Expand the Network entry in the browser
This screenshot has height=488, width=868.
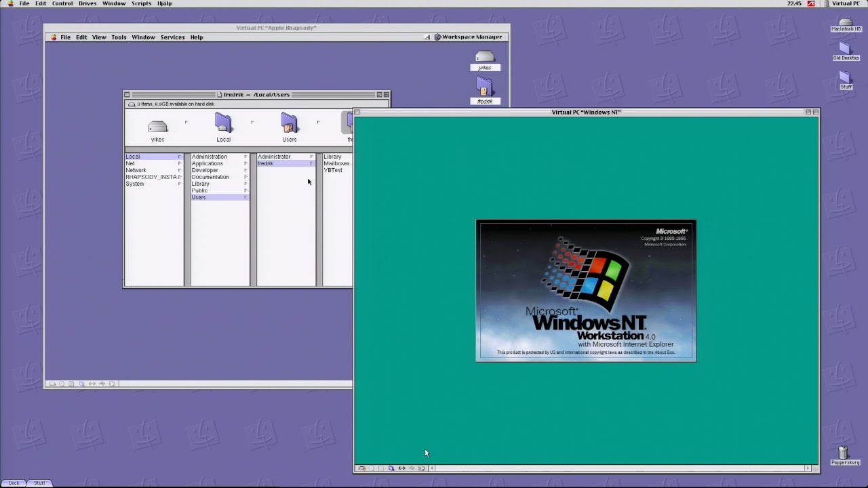pos(180,170)
